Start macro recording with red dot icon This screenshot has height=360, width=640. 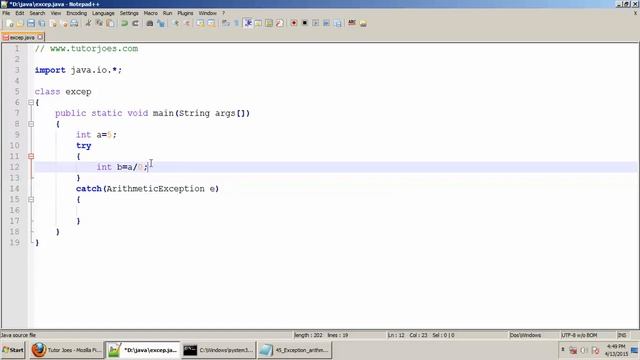click(293, 23)
